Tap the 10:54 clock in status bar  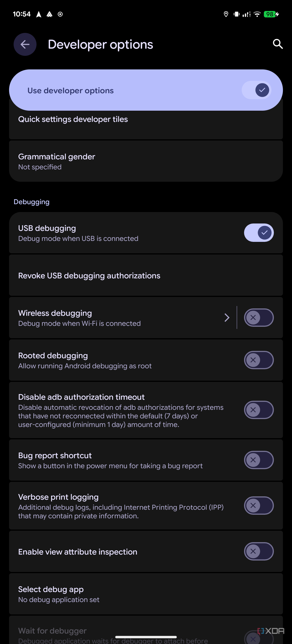pyautogui.click(x=22, y=14)
